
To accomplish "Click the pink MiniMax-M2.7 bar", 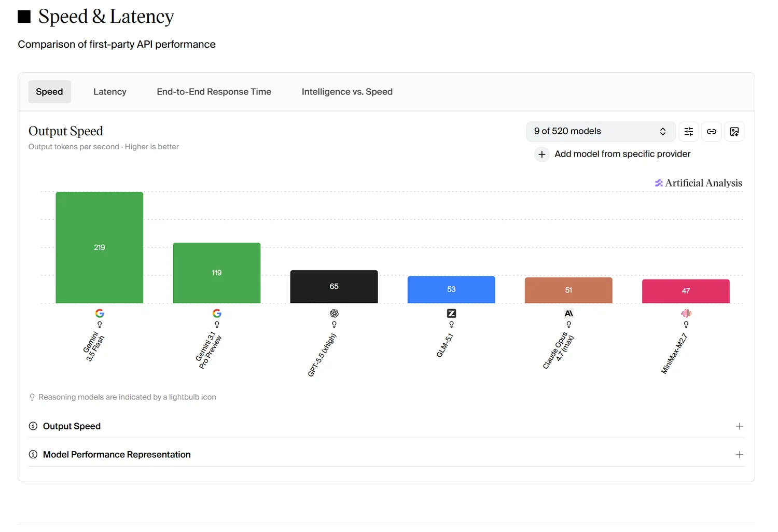I will [686, 291].
